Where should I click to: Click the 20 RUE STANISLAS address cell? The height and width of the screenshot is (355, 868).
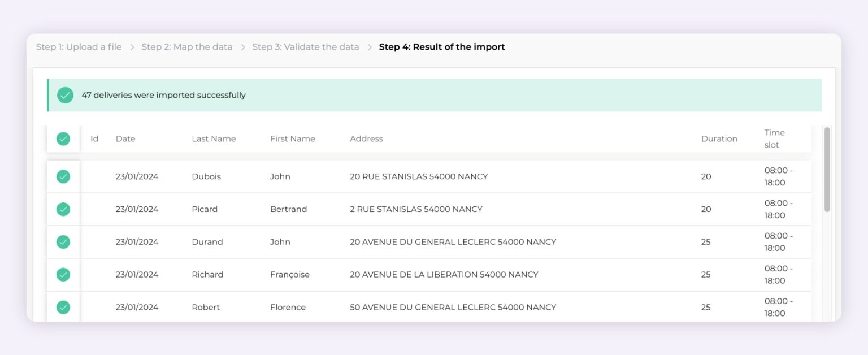(x=419, y=176)
